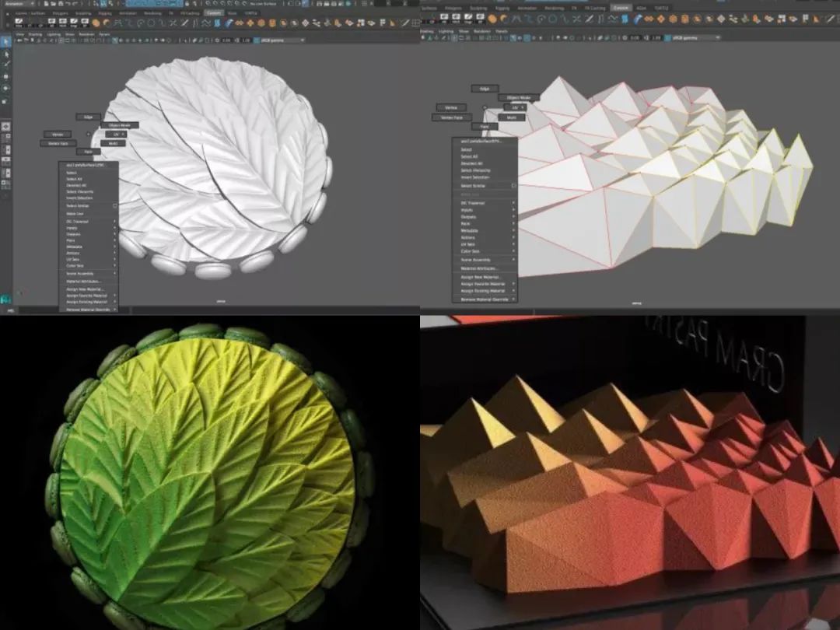This screenshot has width=840, height=630.
Task: Pick Edge in left window marking menu
Action: (89, 117)
